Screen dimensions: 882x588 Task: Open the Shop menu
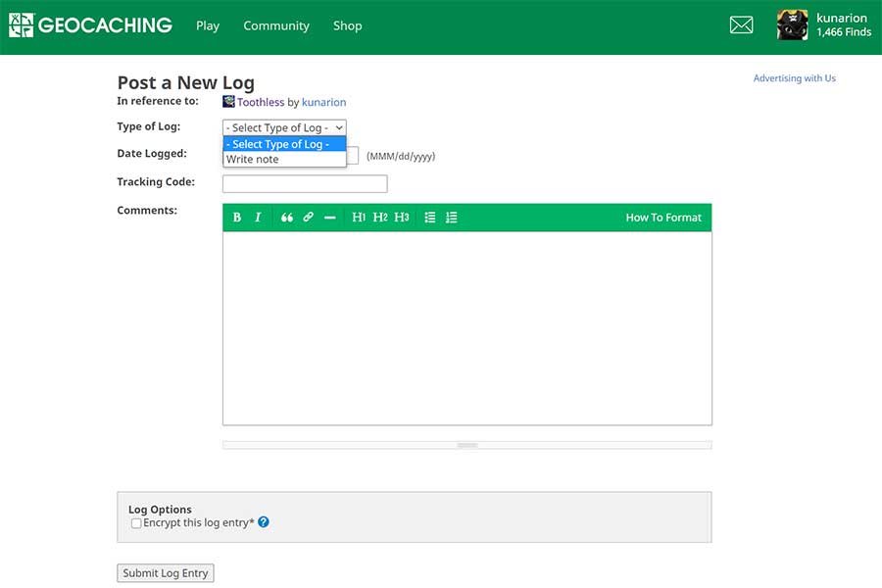[348, 25]
